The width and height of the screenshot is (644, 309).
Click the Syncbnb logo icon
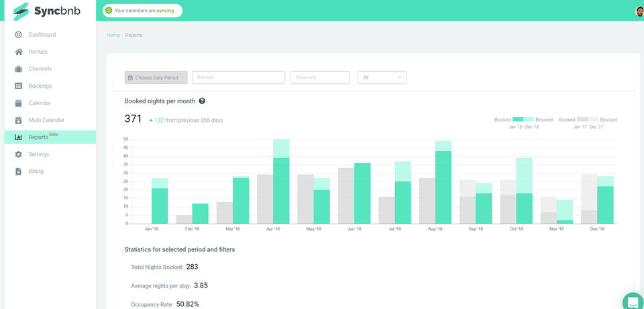21,11
